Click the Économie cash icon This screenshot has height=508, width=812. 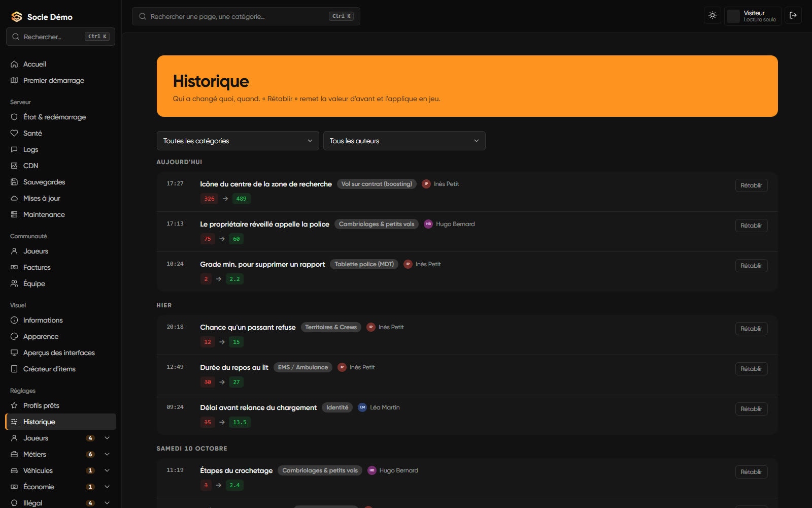14,487
